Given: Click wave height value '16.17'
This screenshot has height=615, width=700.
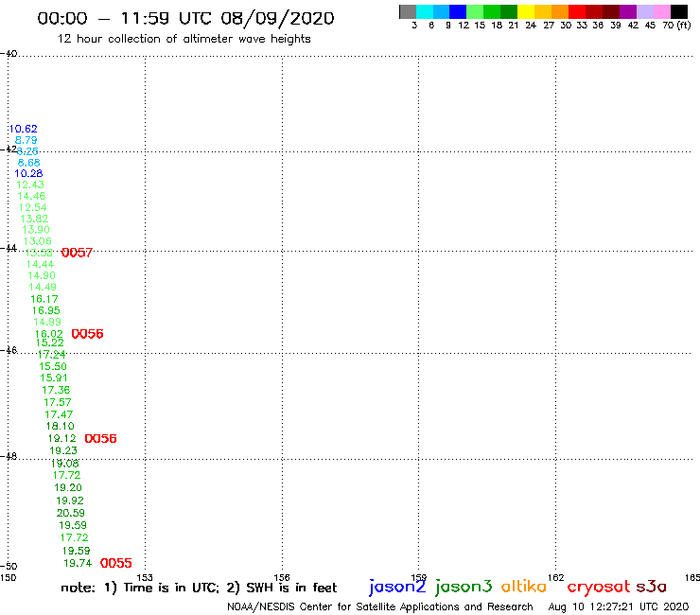Looking at the screenshot, I should pos(44,299).
